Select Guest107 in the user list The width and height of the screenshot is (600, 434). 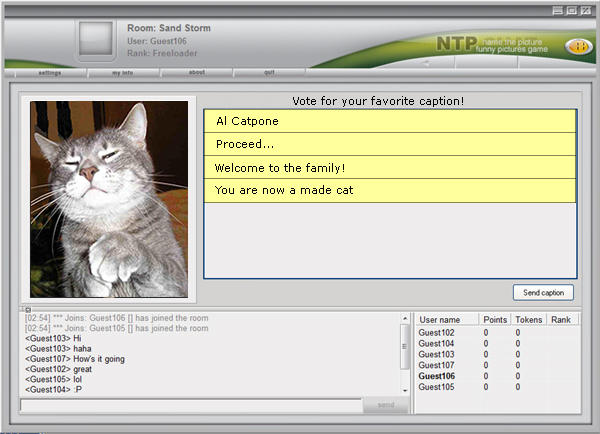coord(436,365)
